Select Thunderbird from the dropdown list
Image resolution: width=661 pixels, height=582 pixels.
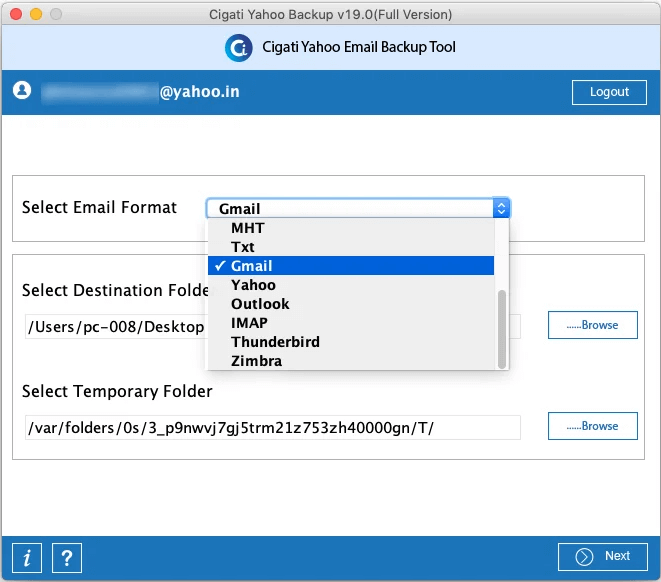(351, 342)
